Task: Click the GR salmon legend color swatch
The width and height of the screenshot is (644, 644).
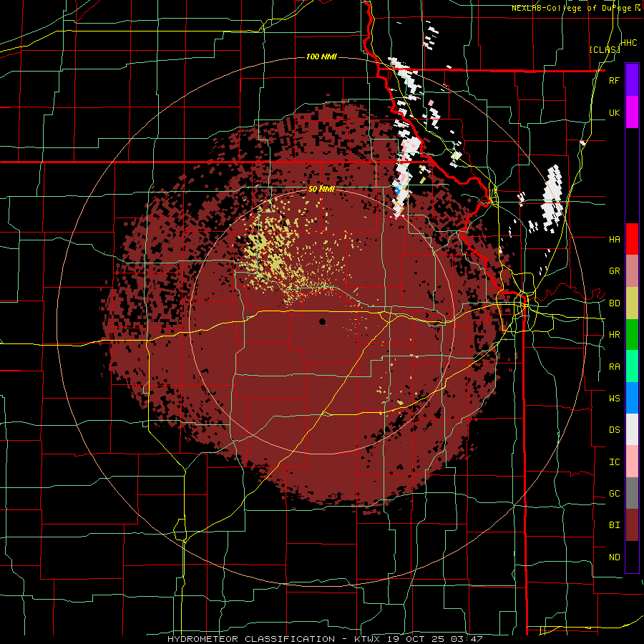Action: pyautogui.click(x=632, y=271)
